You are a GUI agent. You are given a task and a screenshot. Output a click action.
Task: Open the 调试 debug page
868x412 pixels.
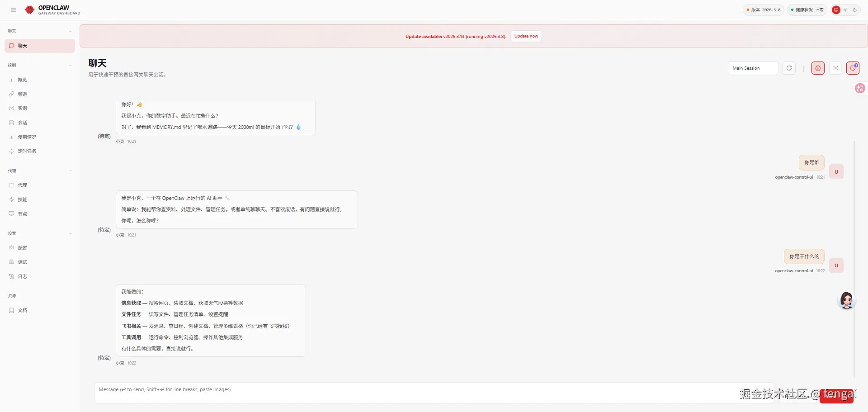click(40, 262)
